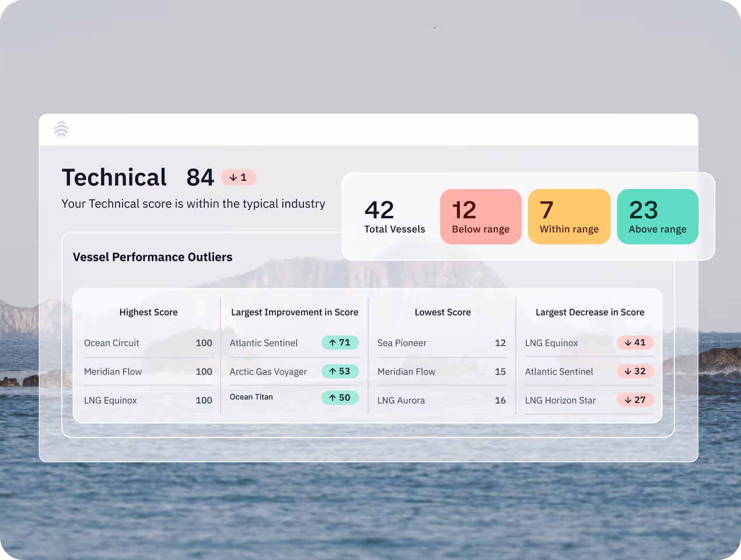Click the Vessel Performance Outliers heading
This screenshot has width=741, height=560.
(x=152, y=257)
